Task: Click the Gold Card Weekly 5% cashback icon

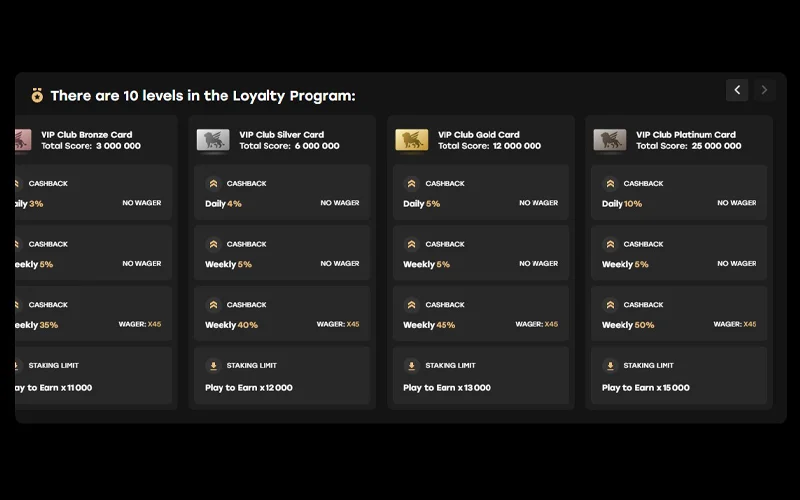Action: pos(412,244)
